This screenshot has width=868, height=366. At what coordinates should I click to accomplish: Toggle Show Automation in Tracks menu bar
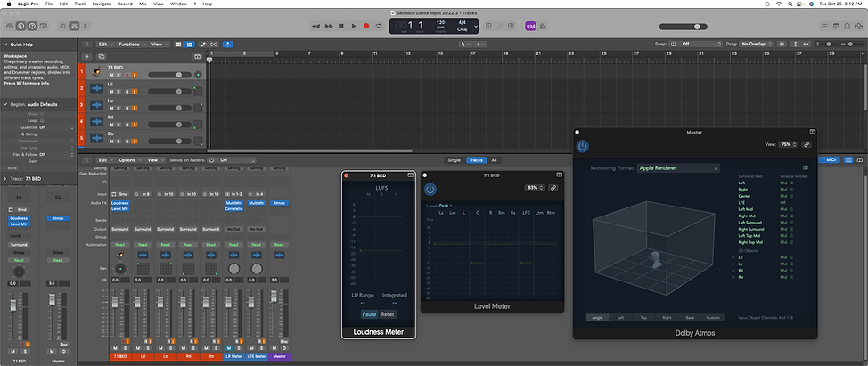202,45
